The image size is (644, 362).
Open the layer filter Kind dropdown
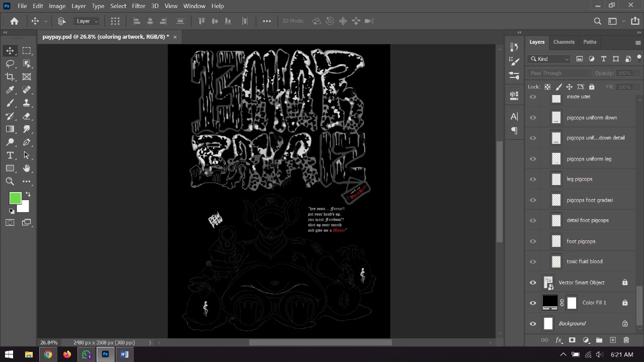coord(549,59)
